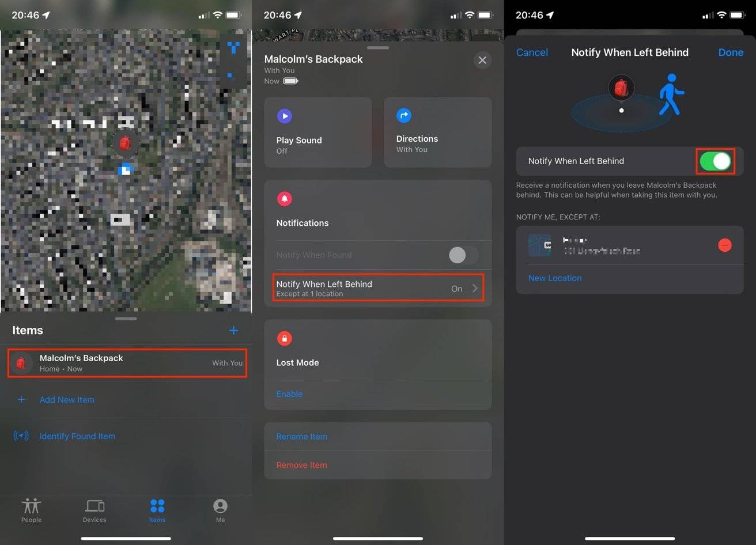Viewport: 756px width, 545px height.
Task: Tap the purple play icon
Action: tap(284, 116)
